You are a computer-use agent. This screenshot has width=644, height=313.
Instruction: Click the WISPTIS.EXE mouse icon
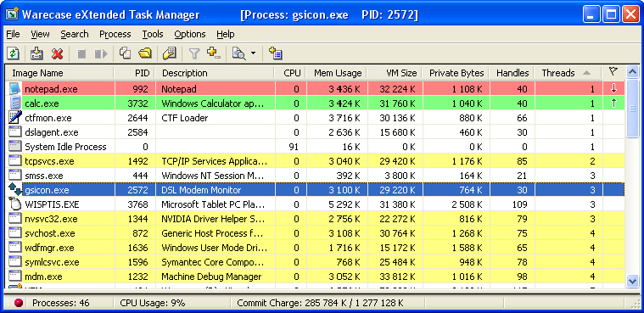(x=14, y=204)
